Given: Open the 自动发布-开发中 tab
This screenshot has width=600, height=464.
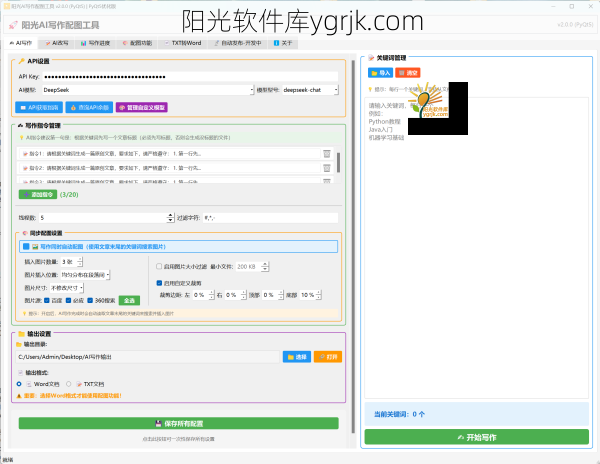Looking at the screenshot, I should pyautogui.click(x=238, y=43).
